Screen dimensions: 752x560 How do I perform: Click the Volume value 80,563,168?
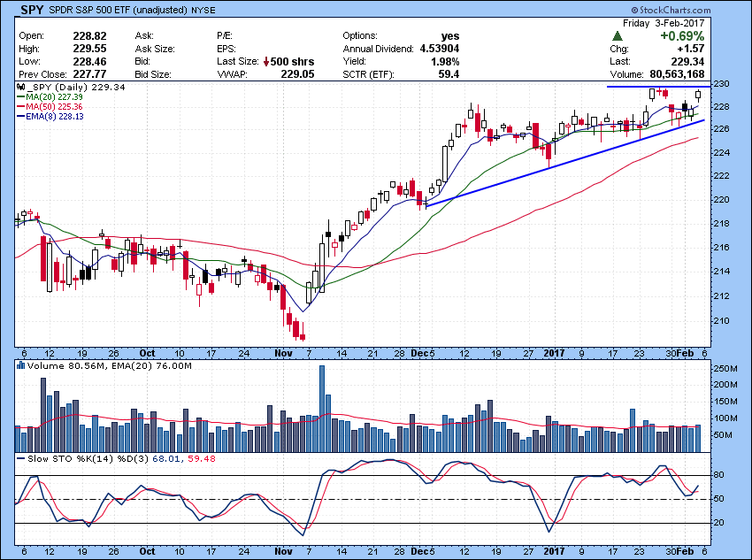click(x=677, y=74)
